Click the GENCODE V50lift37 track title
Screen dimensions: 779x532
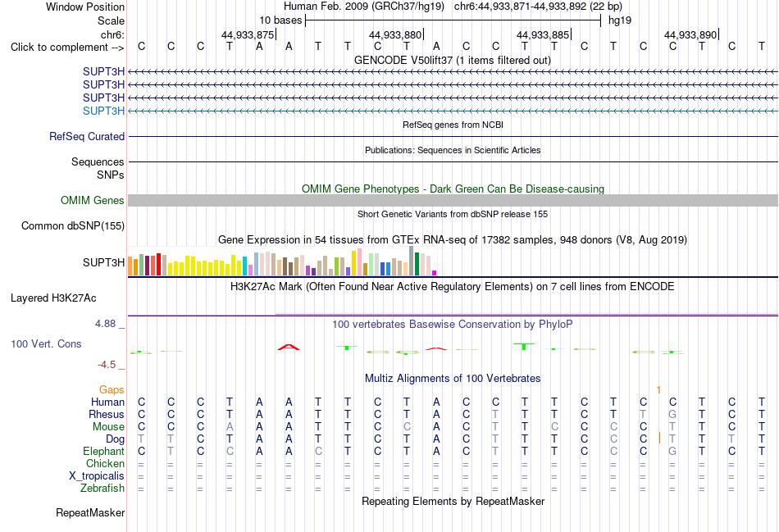point(453,60)
